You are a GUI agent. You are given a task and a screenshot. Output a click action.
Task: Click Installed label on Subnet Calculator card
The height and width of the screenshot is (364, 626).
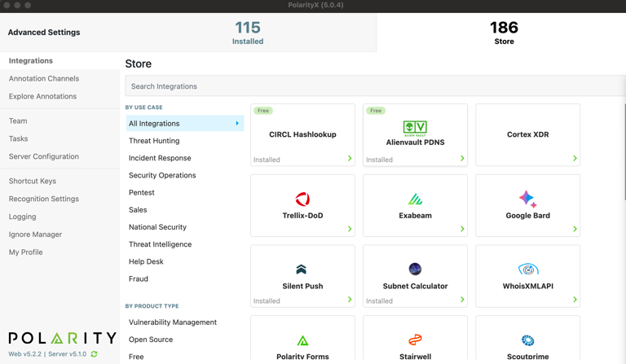click(379, 301)
